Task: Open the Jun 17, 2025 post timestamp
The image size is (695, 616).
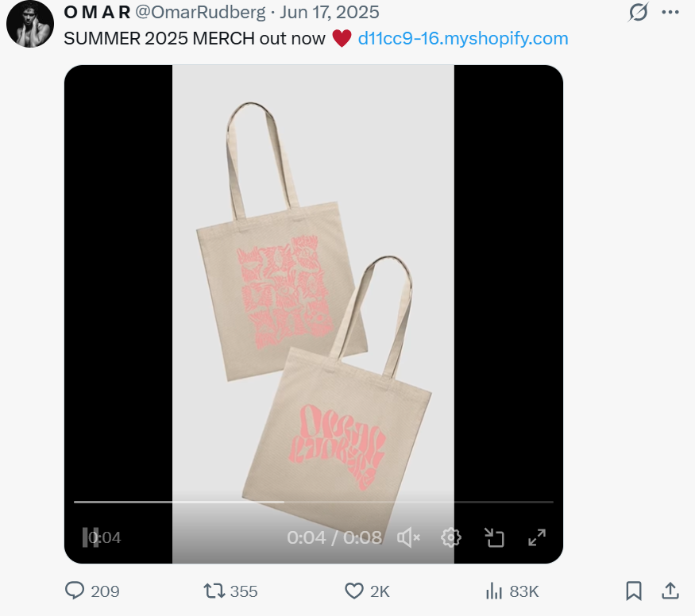Action: point(330,12)
